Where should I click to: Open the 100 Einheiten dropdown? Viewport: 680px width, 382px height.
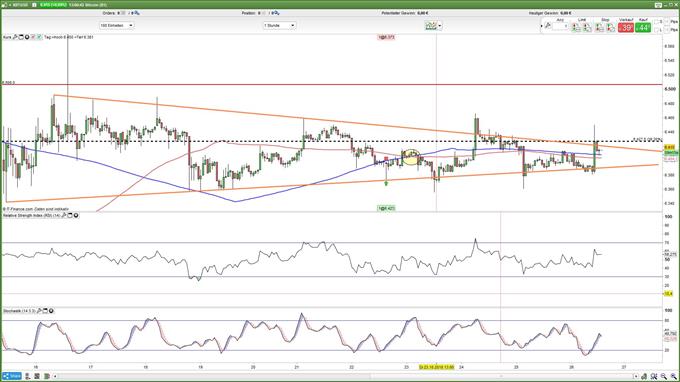point(116,26)
